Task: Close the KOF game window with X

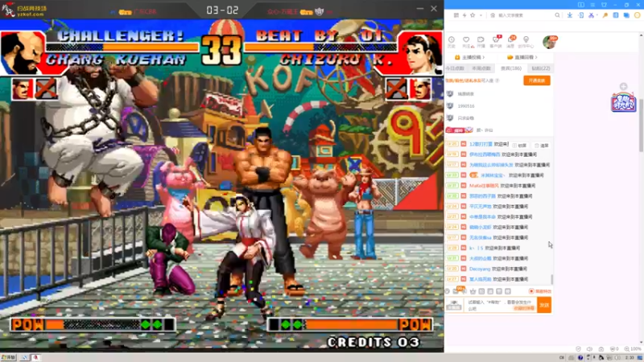Action: pos(434,8)
